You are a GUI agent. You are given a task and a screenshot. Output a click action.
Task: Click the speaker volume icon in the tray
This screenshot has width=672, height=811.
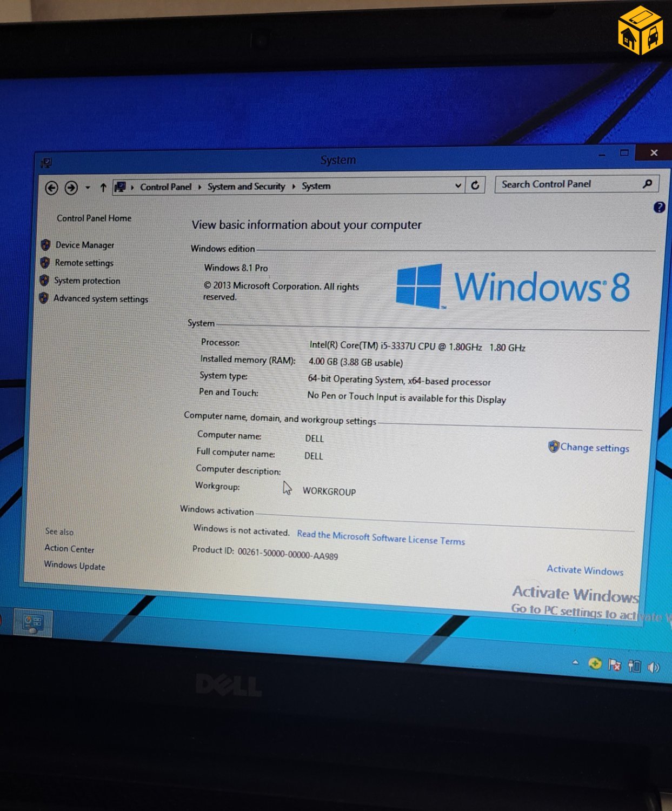click(x=654, y=667)
